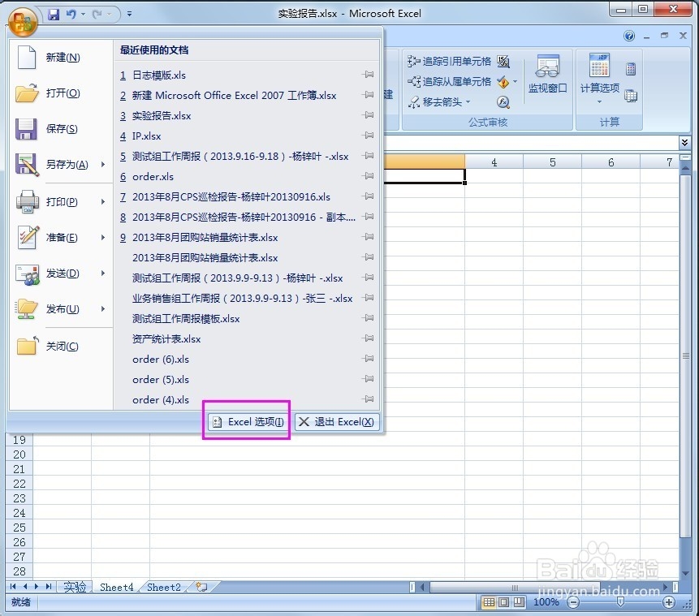Click the Redo arrow in Quick Access Toolbar
Screen dimensions: 699x616
coord(97,15)
